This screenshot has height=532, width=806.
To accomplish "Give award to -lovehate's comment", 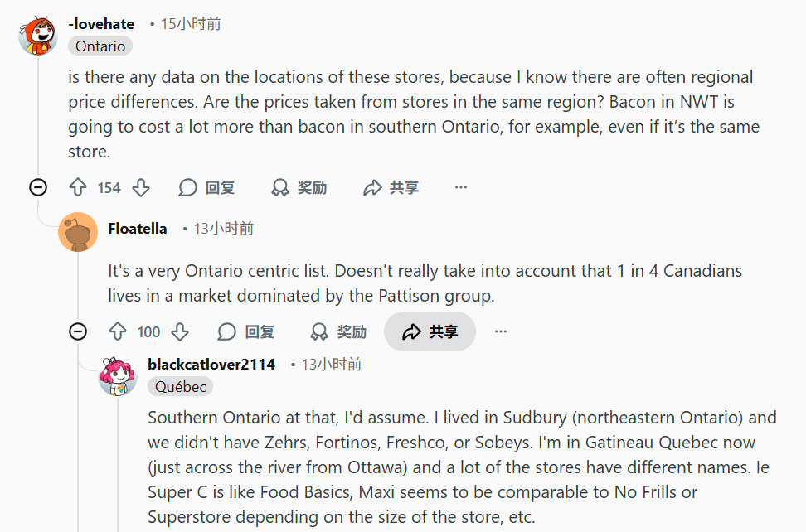I will 299,188.
